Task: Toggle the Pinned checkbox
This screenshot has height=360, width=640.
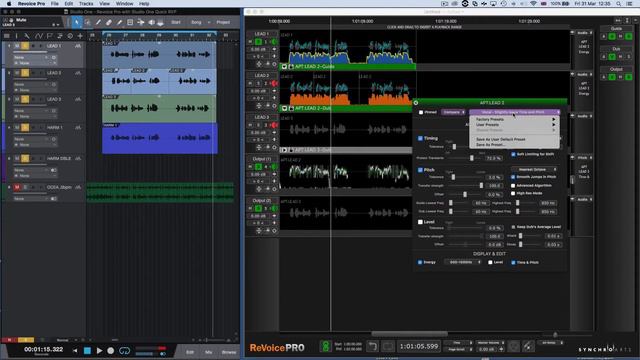Action: (x=421, y=112)
